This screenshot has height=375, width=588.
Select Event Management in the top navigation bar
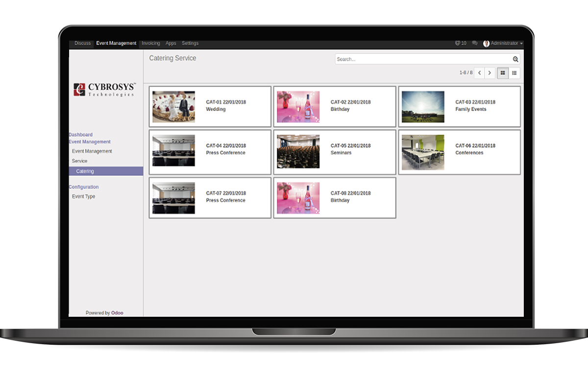pos(116,43)
